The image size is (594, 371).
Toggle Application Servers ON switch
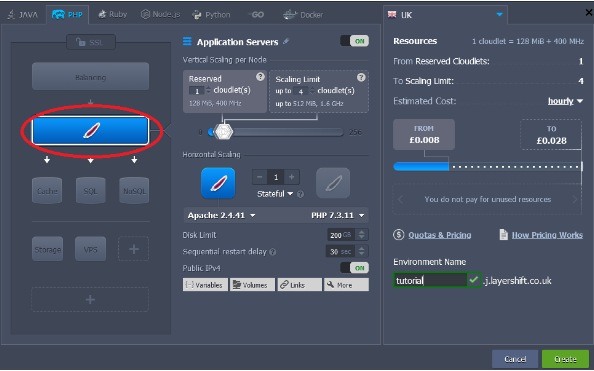pos(355,41)
